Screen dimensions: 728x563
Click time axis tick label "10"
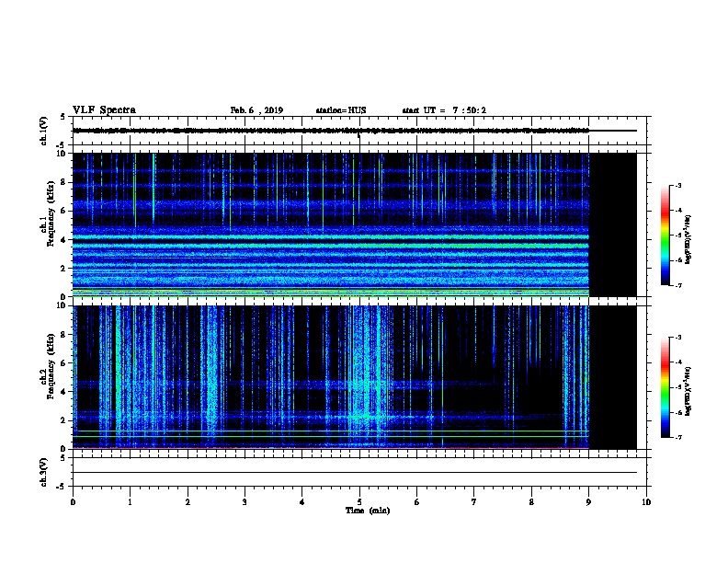click(646, 501)
